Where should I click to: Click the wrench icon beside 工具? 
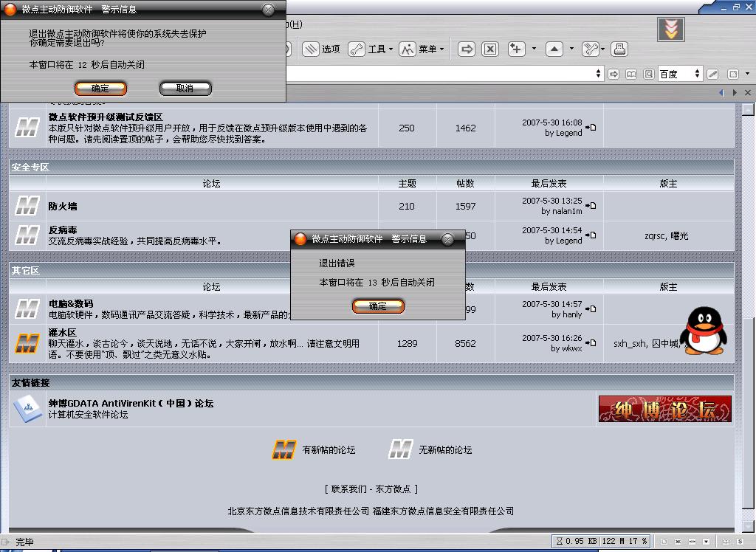(357, 49)
